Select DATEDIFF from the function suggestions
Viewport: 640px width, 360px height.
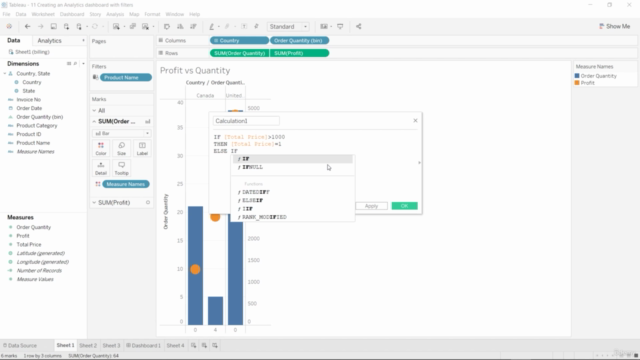pos(293,192)
